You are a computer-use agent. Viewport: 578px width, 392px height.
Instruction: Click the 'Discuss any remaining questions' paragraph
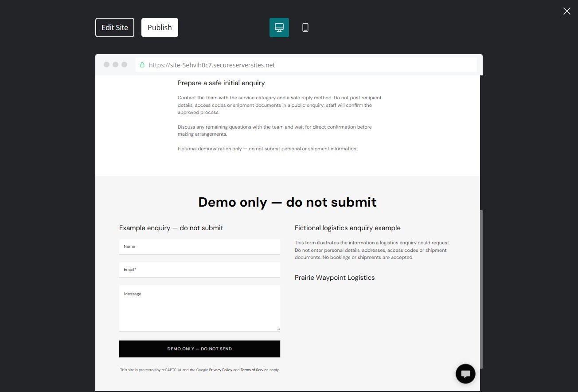click(275, 130)
